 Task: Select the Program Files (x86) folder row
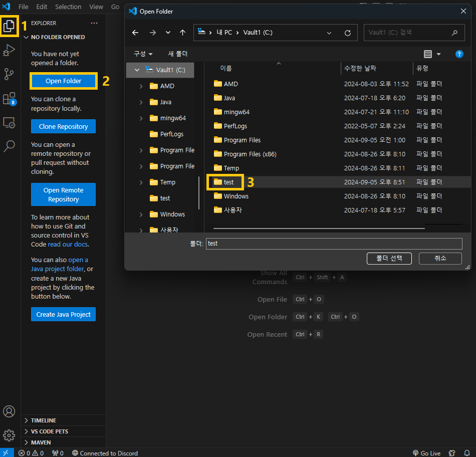point(338,154)
